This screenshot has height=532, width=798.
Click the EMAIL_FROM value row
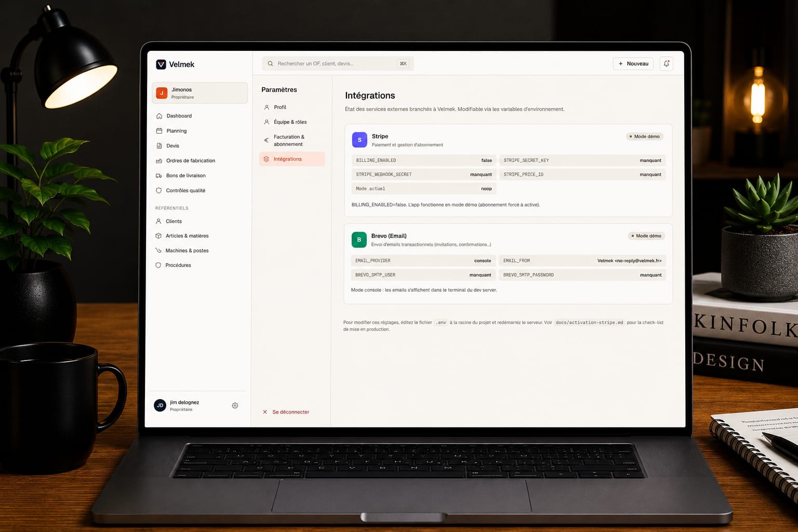(x=582, y=261)
